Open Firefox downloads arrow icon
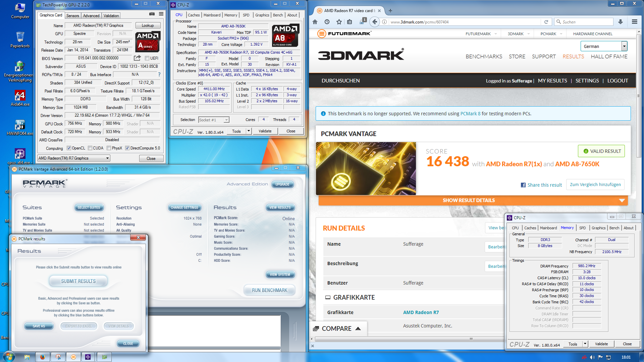 pyautogui.click(x=621, y=22)
